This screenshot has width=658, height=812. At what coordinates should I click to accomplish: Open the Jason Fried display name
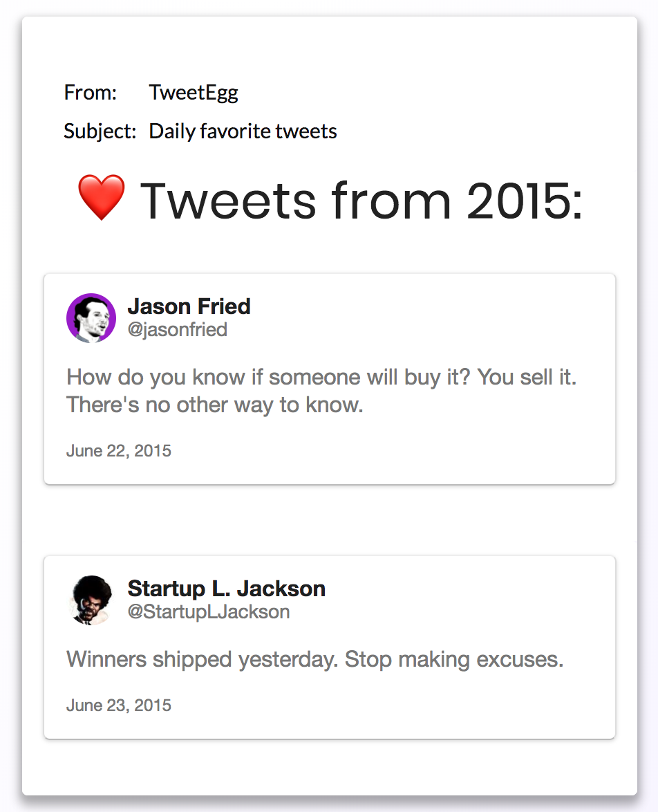point(189,306)
